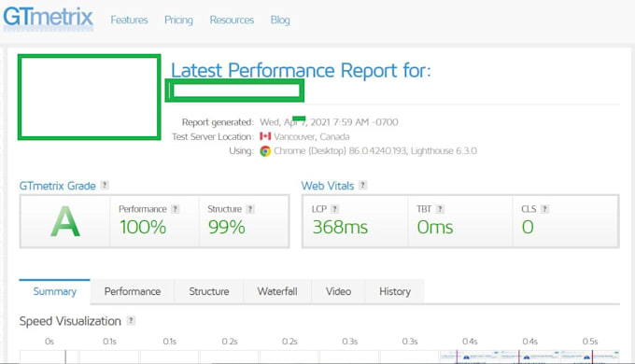Image resolution: width=635 pixels, height=364 pixels.
Task: Click the TBT help icon
Action: (x=440, y=209)
